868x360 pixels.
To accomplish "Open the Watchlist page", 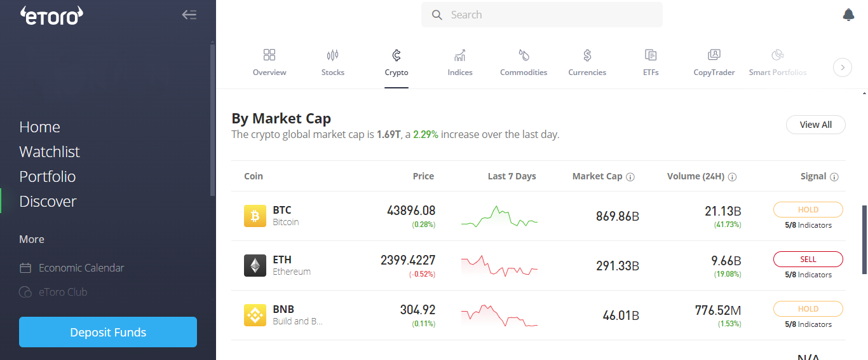I will 50,151.
